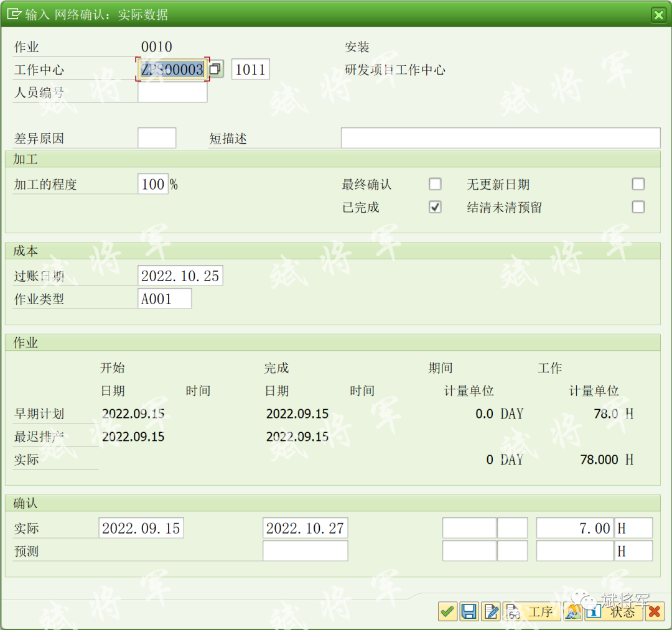The width and height of the screenshot is (672, 630).
Task: Click the actual duration field in 确认 实际 row
Action: (x=469, y=528)
